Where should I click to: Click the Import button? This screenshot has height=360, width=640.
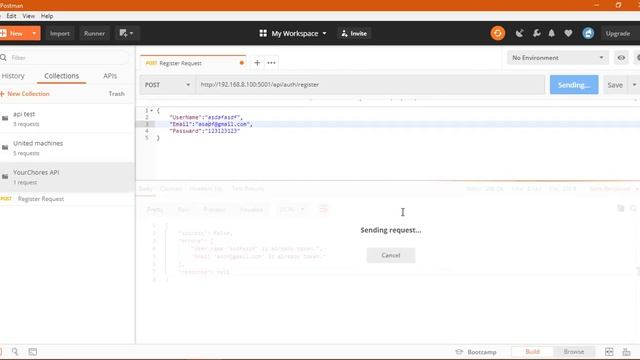pyautogui.click(x=60, y=33)
